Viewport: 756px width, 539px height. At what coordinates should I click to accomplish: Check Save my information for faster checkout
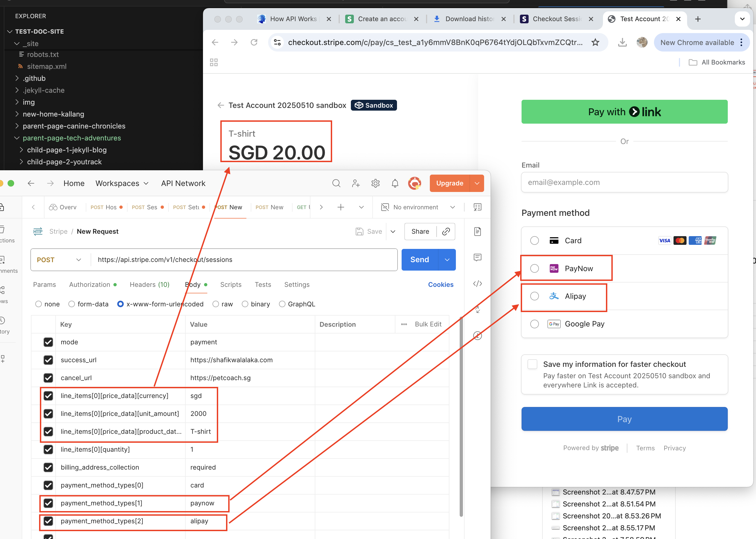coord(532,364)
